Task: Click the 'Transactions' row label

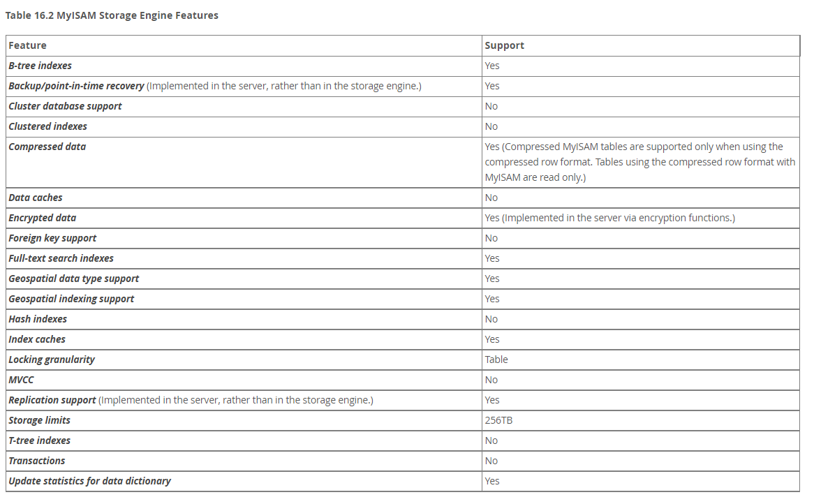Action: pyautogui.click(x=36, y=461)
